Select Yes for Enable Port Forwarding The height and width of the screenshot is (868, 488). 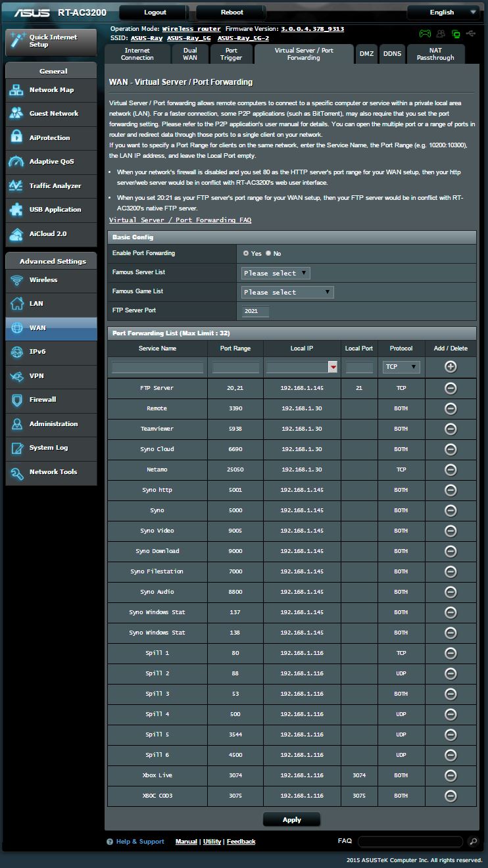[x=246, y=253]
